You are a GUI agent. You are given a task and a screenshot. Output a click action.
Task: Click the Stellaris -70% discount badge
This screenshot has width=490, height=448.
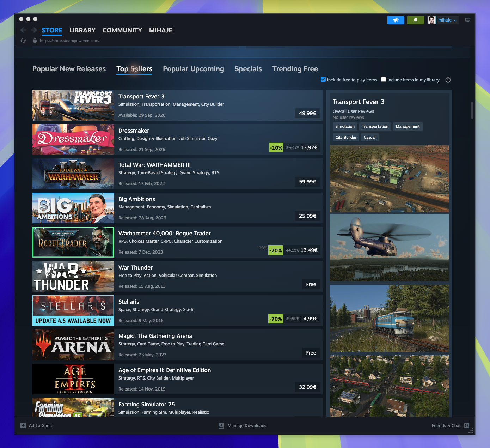point(276,319)
